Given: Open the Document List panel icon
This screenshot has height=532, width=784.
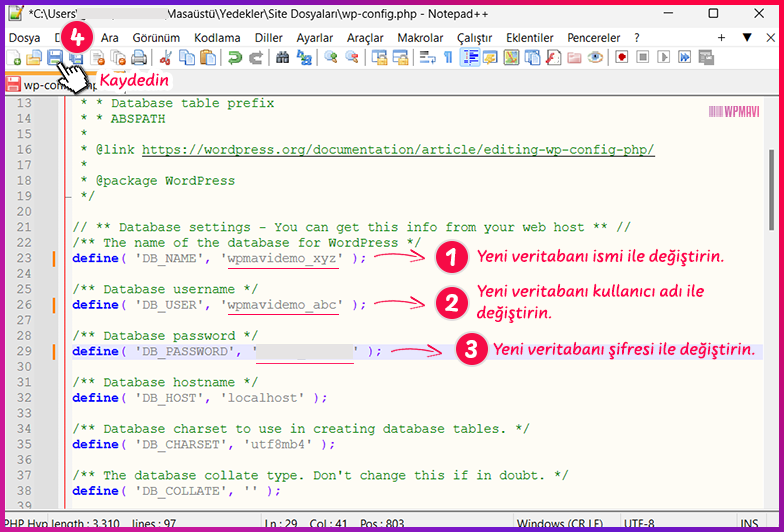Looking at the screenshot, I should pyautogui.click(x=532, y=58).
